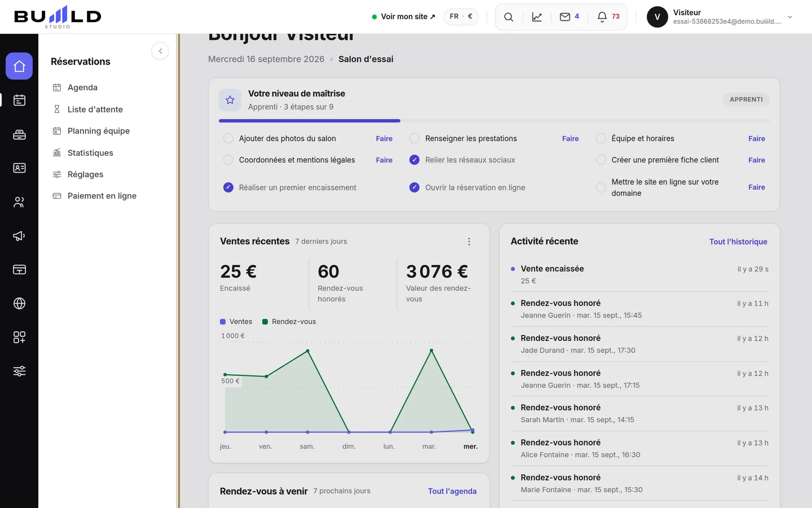Open the payment card sidebar icon
Image resolution: width=812 pixels, height=508 pixels.
19,270
